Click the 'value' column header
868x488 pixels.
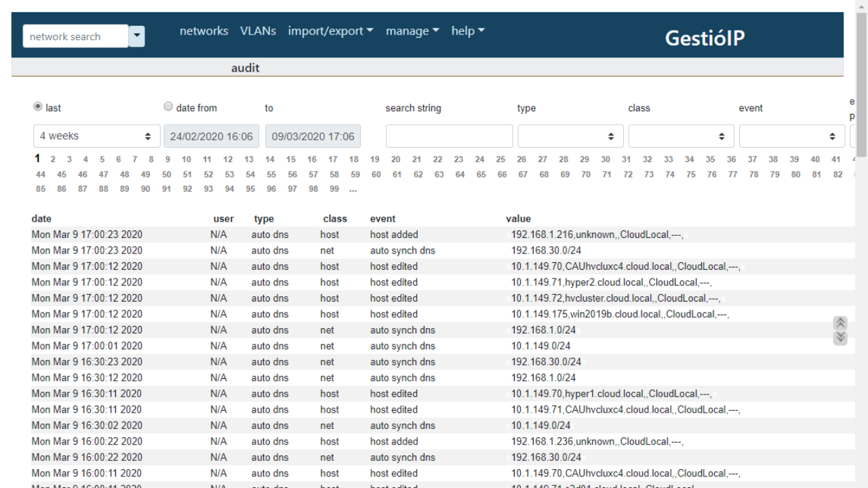[519, 218]
